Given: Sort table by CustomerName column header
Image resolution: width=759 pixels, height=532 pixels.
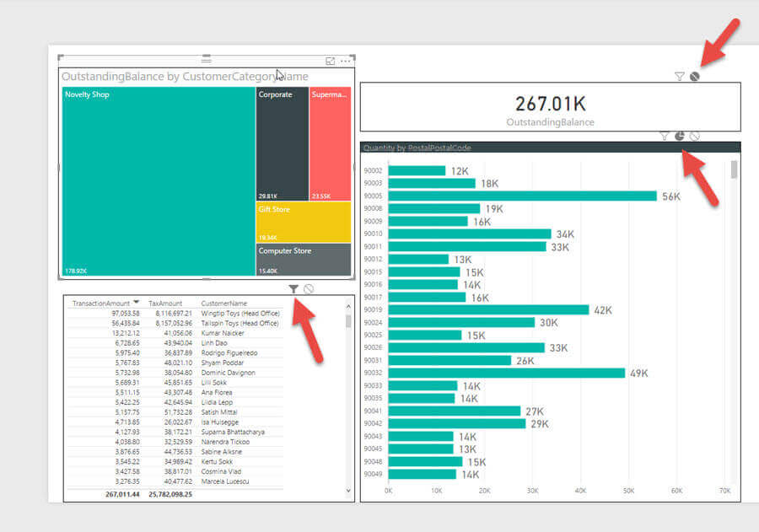Looking at the screenshot, I should tap(223, 303).
